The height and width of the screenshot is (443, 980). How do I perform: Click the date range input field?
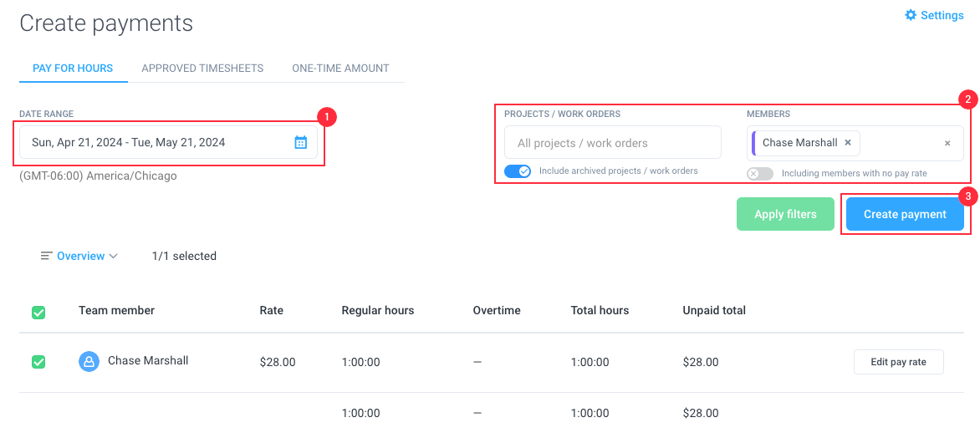tap(168, 142)
